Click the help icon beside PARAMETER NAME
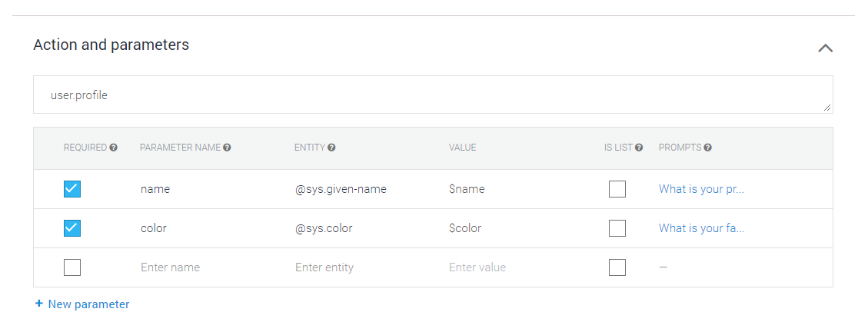Screen dimensions: 868x332 228,148
